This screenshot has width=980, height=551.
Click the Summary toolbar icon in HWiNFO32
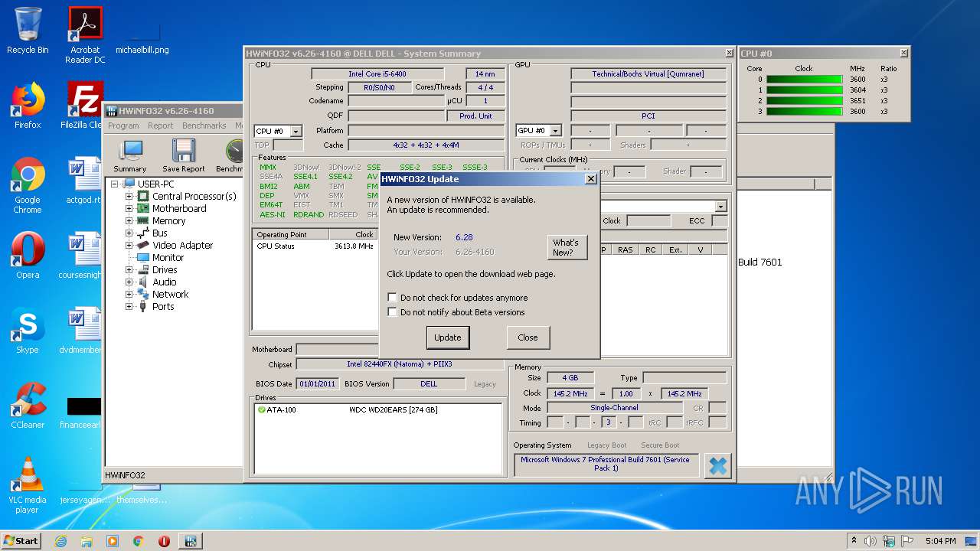[130, 156]
